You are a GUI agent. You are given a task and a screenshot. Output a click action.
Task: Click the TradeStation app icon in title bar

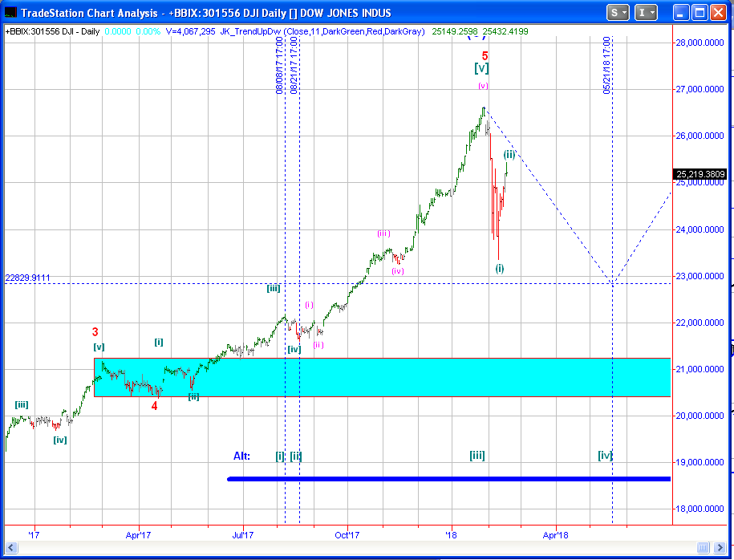pos(10,13)
